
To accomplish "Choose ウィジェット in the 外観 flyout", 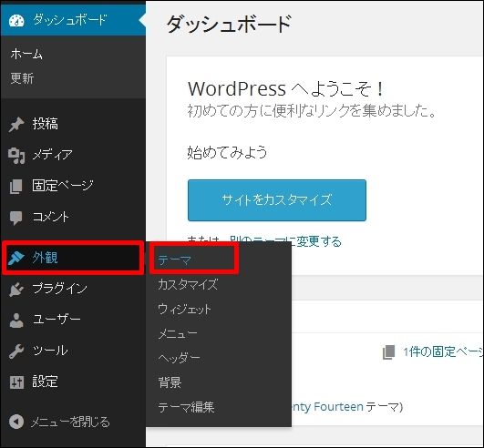I will pos(184,309).
